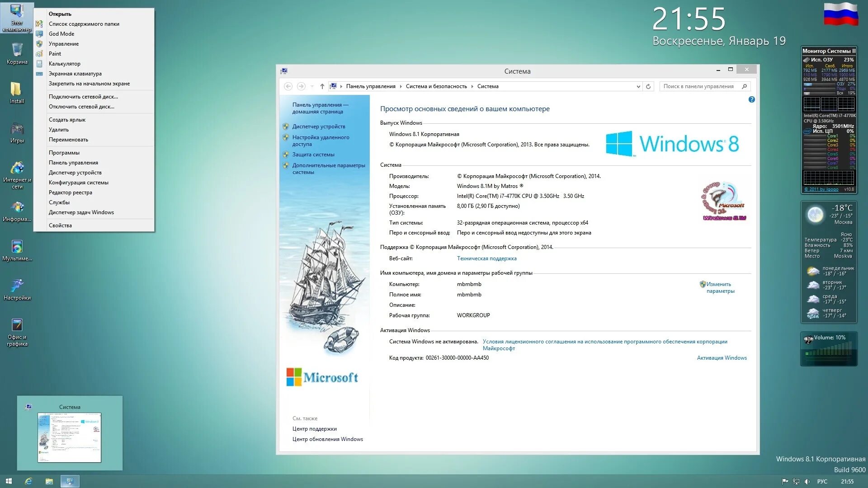Click the Volume 10% gadget
Image resolution: width=868 pixels, height=488 pixels.
pos(829,349)
